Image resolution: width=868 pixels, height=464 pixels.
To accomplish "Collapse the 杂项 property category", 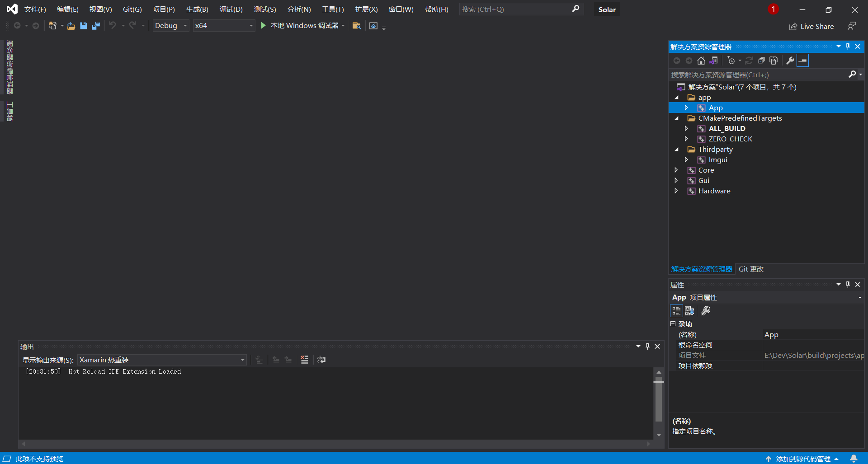I will 673,324.
